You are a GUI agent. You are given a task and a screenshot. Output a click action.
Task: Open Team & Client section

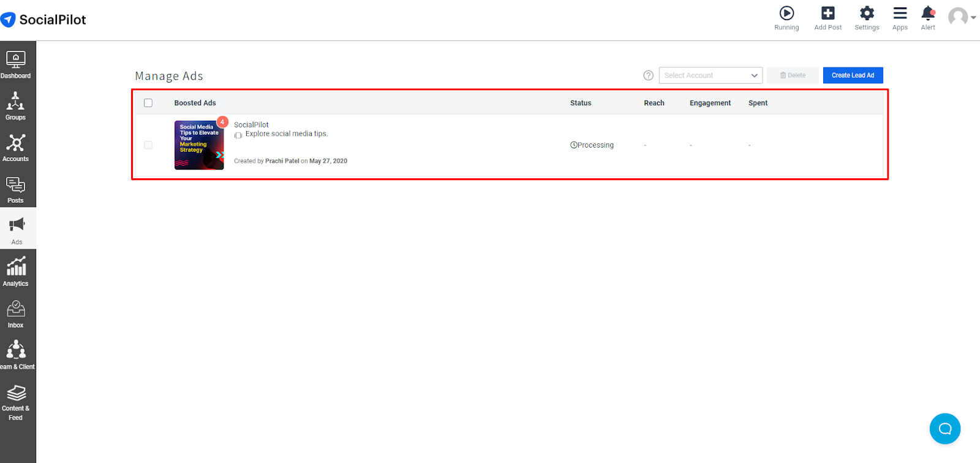click(x=17, y=355)
